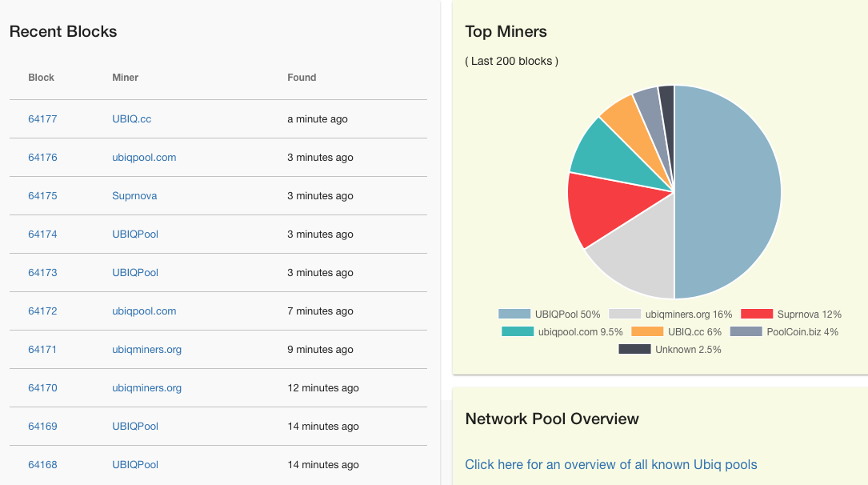Screen dimensions: 868x485
Task: Open block 64176 details
Action: (x=42, y=157)
